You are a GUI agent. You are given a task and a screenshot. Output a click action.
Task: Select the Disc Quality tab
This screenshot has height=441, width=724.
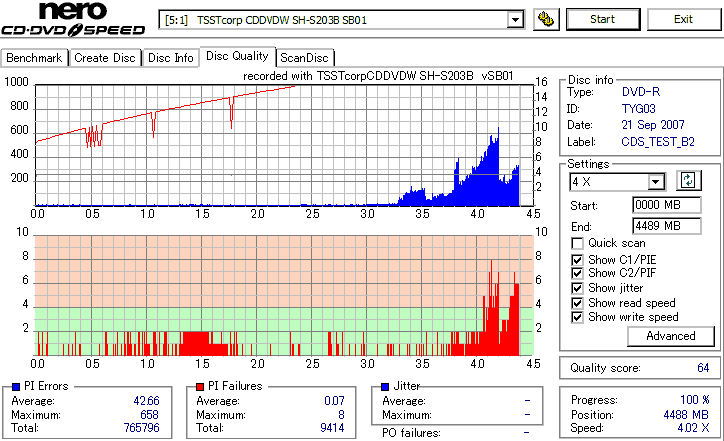(237, 56)
